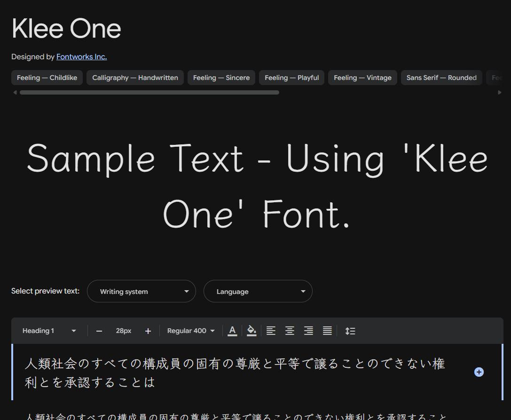Align text left
511x420 pixels.
pos(271,331)
